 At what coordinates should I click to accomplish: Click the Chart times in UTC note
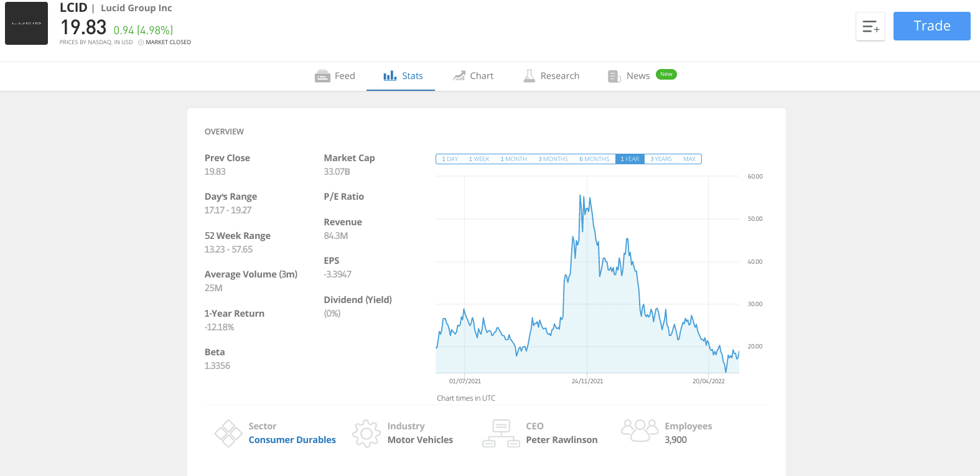(x=466, y=398)
